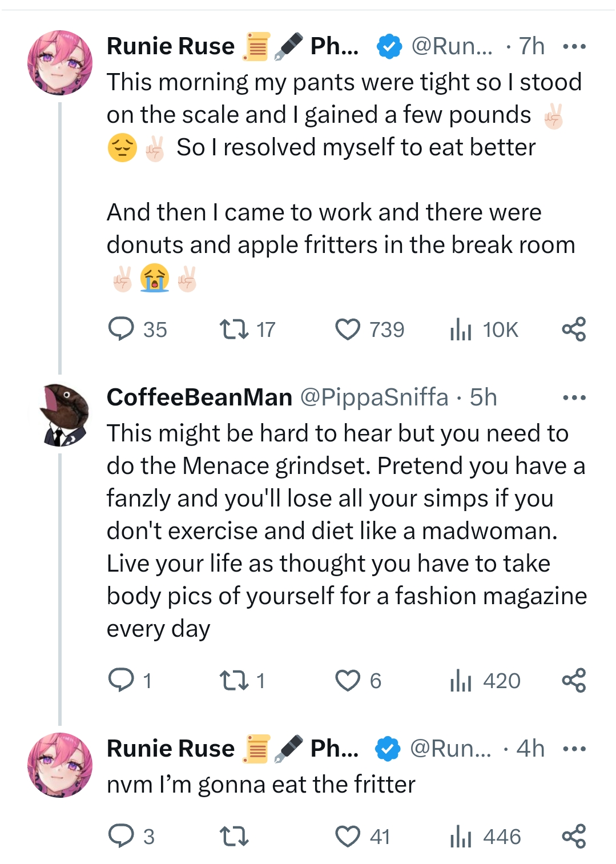The width and height of the screenshot is (616, 864).
Task: Retweet the "nvm I'm gonna eat the fritter" reply
Action: pos(234,837)
